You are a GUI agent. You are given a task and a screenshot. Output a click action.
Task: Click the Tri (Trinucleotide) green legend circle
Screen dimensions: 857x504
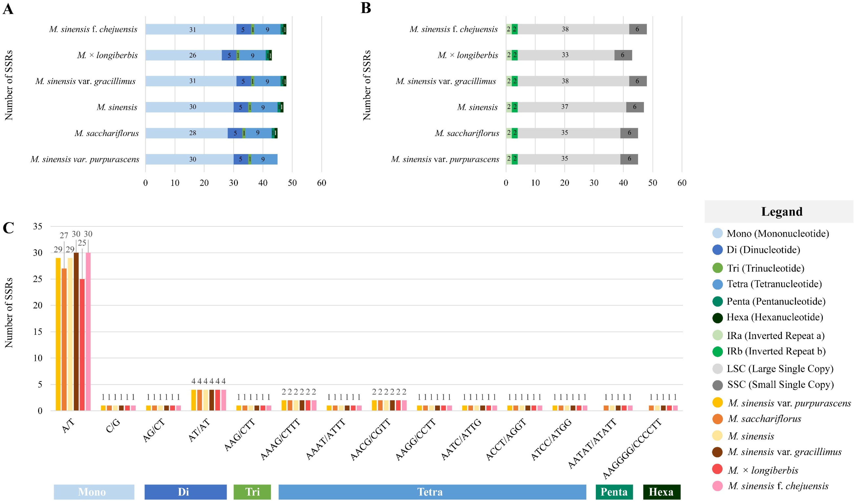717,268
